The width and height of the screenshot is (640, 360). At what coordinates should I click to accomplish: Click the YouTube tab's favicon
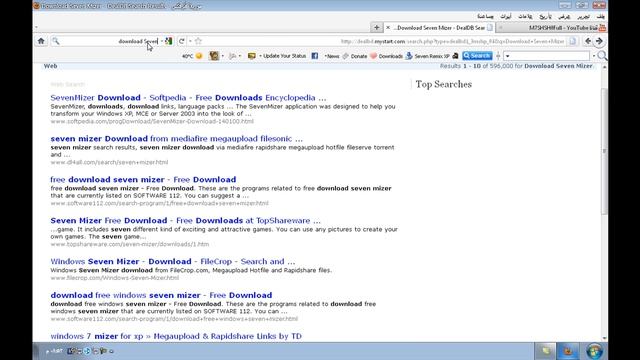(x=602, y=28)
